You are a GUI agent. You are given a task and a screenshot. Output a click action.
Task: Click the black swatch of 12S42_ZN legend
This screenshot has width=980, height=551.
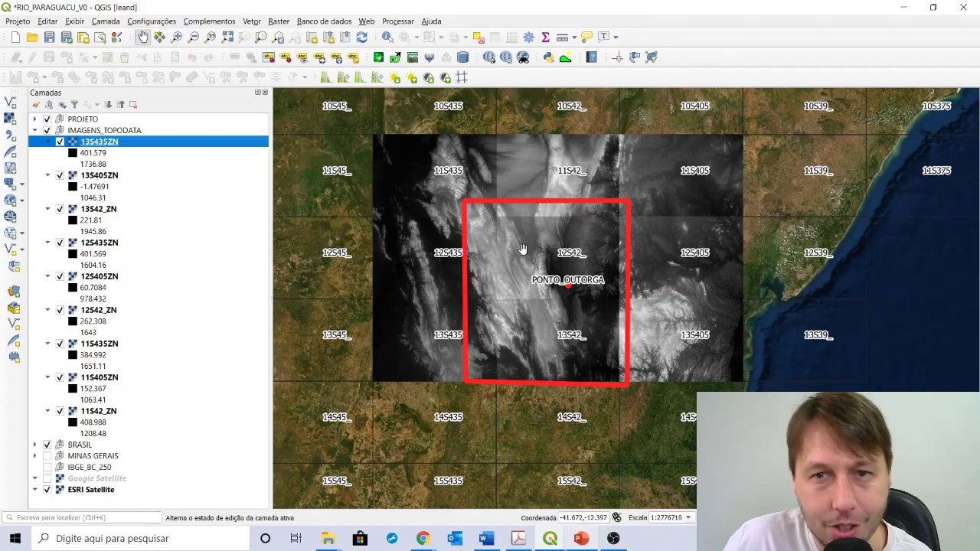point(73,321)
